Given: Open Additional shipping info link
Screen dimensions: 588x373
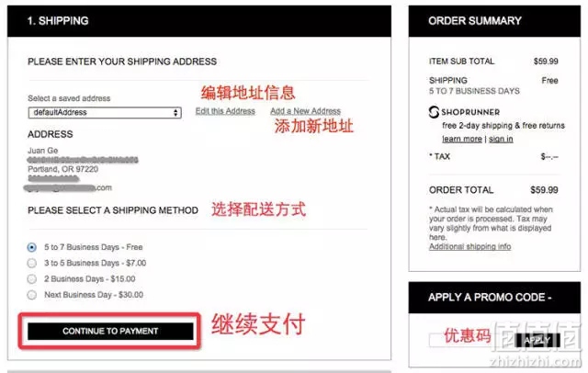Looking at the screenshot, I should coord(469,246).
